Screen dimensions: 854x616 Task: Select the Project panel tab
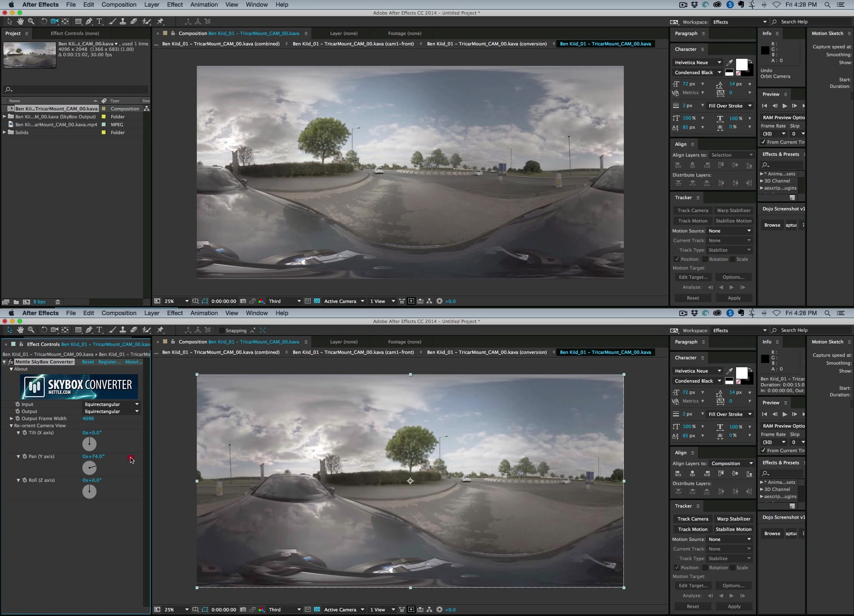click(x=13, y=33)
